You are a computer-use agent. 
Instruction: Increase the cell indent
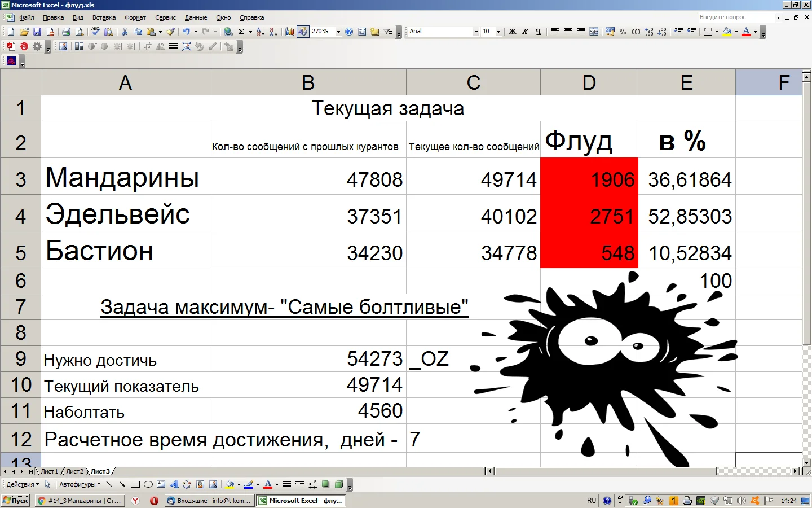pos(691,32)
